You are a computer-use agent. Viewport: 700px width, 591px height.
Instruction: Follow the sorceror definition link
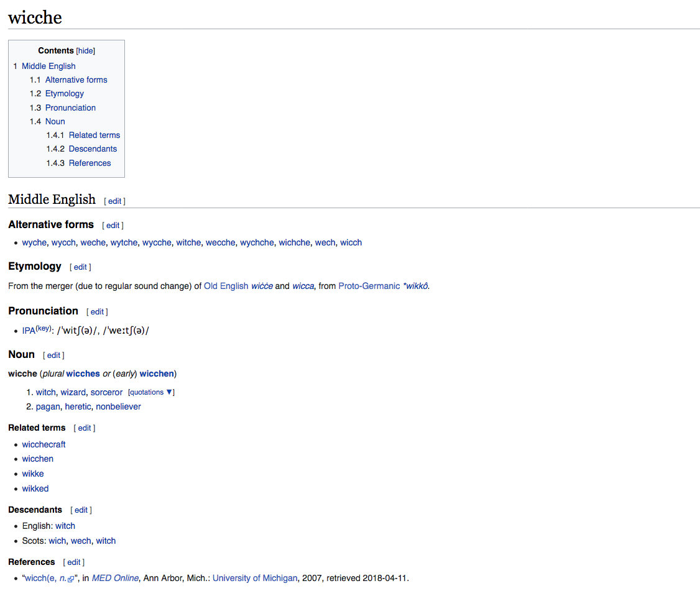(x=106, y=392)
